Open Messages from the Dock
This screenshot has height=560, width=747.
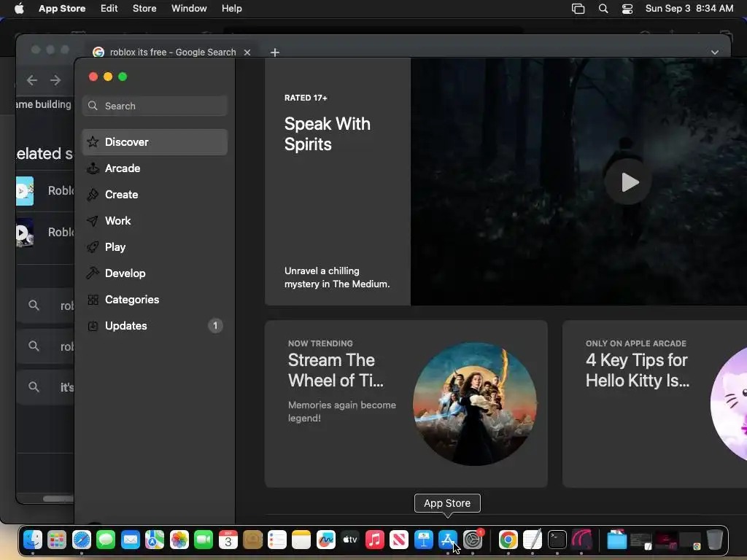click(106, 540)
